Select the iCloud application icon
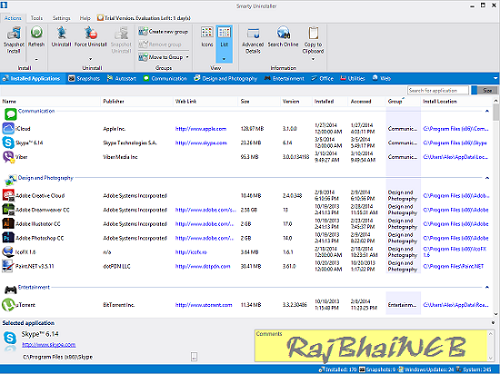The width and height of the screenshot is (500, 374). point(8,128)
